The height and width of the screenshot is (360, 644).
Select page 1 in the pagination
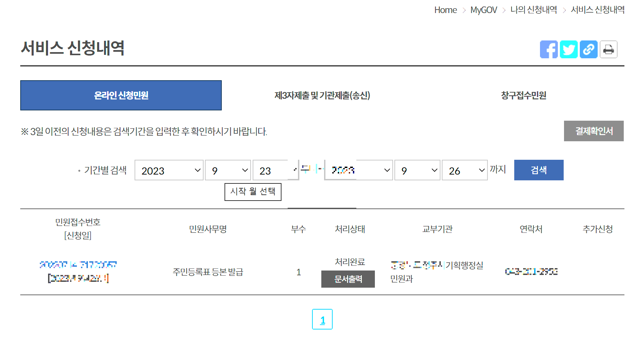(x=322, y=319)
